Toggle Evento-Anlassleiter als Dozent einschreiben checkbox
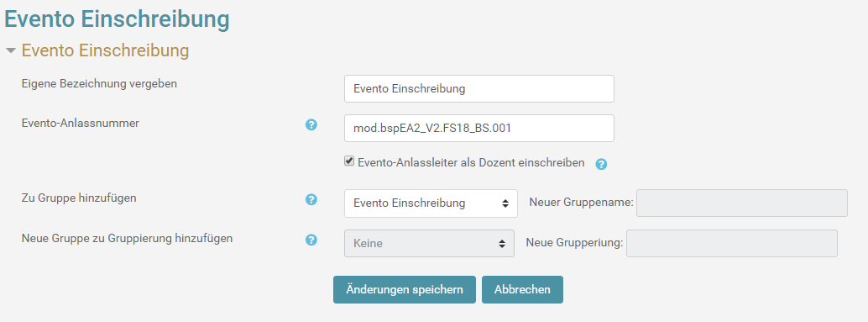 tap(348, 161)
